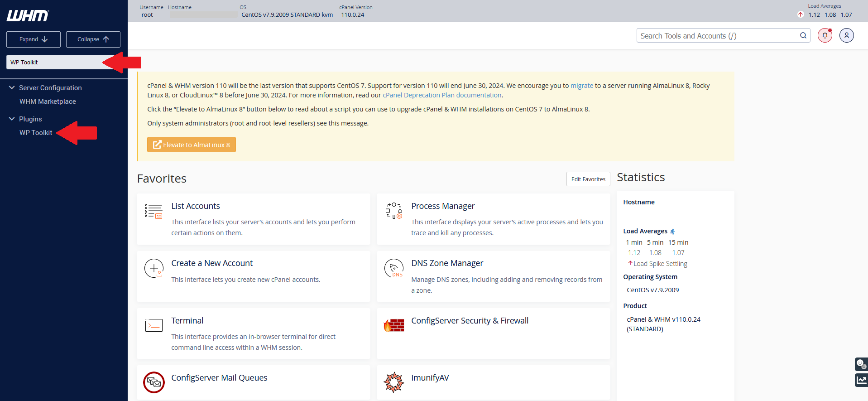Collapse all sidebar menu sections
This screenshot has width=868, height=401.
pos(93,39)
